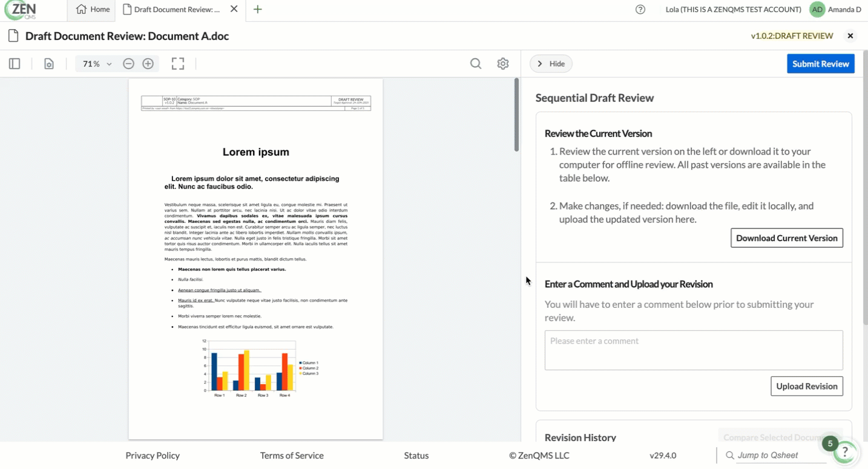Click the v1.0.2:DRAFT REVIEW status label
This screenshot has height=469, width=868.
[792, 36]
